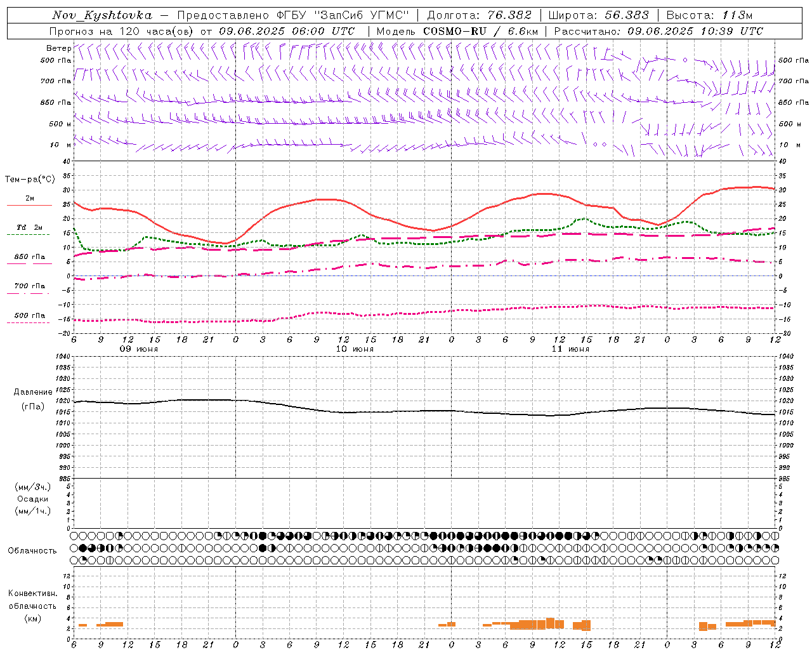Image resolution: width=812 pixels, height=650 pixels.
Task: Select the Давление pressure panel label
Action: click(33, 392)
